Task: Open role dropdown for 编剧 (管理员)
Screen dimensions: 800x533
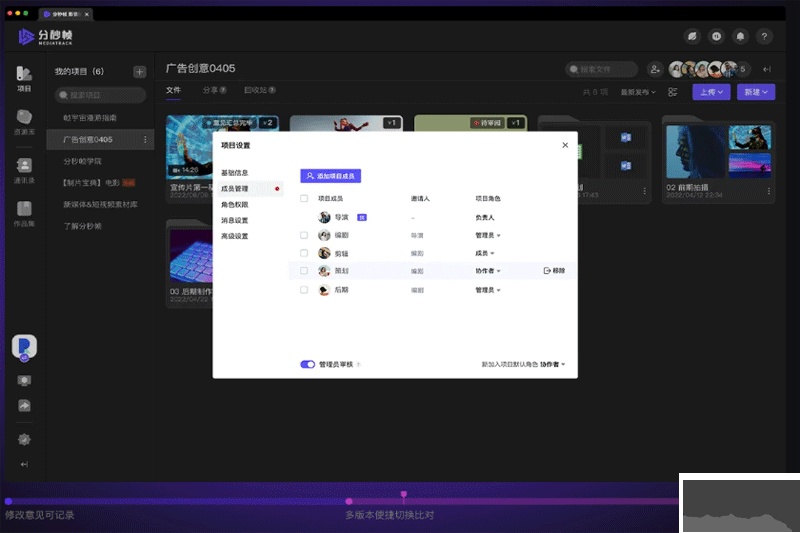Action: (x=488, y=235)
